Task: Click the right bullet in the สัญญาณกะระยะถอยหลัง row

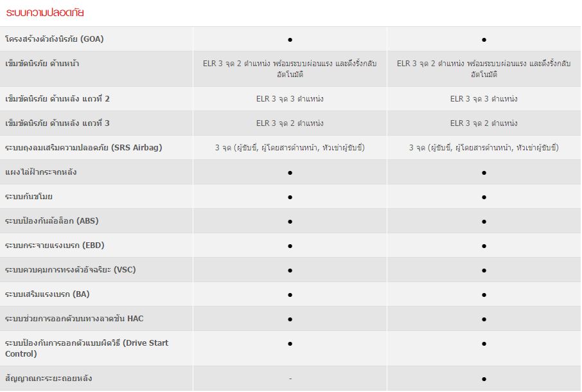Action: click(x=484, y=379)
